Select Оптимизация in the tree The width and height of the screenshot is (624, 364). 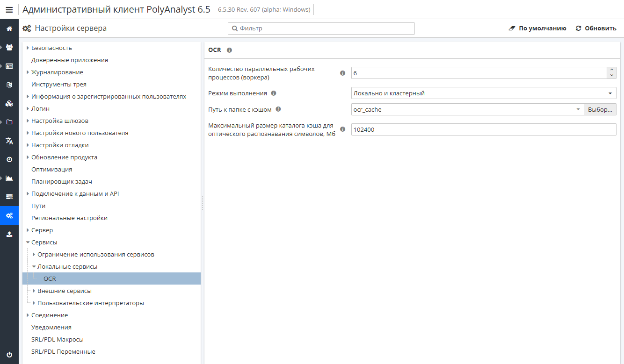pos(52,169)
